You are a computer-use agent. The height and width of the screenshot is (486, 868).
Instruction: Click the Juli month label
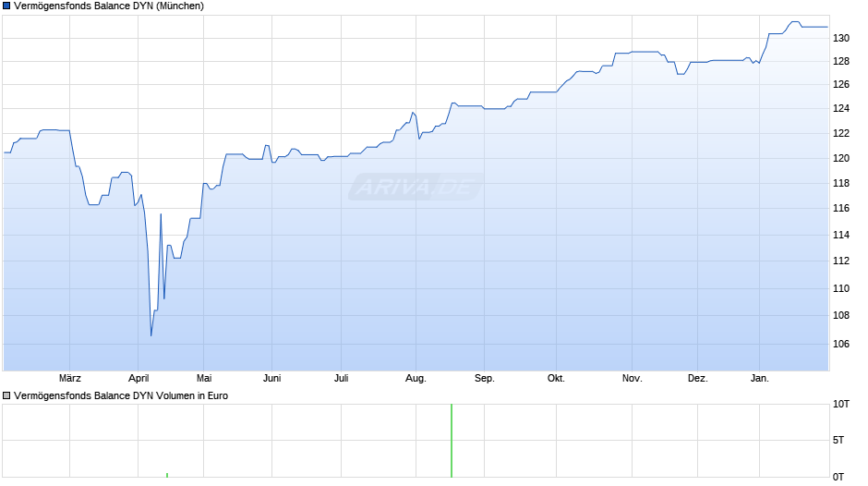click(x=342, y=379)
